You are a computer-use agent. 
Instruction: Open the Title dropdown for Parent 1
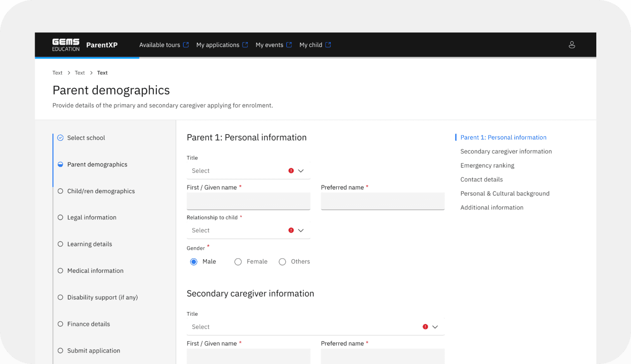click(x=301, y=170)
